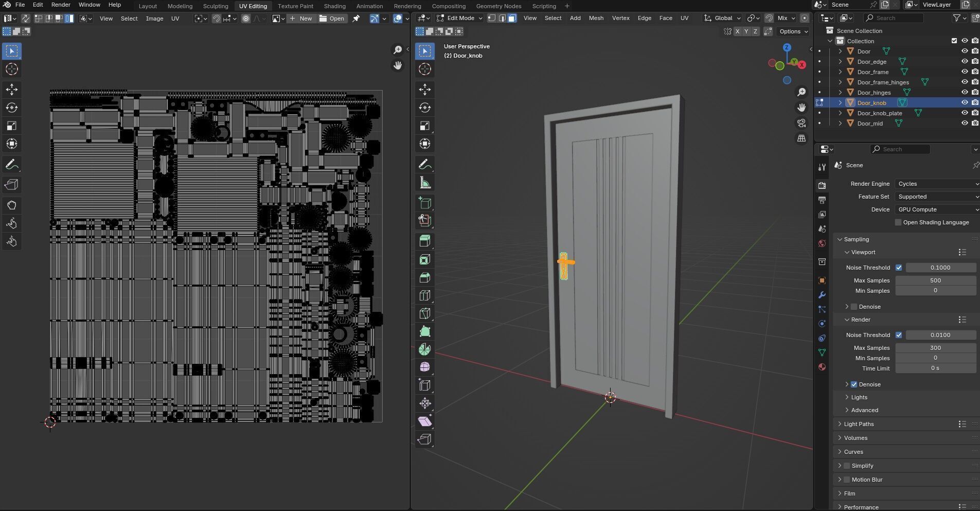
Task: Open the Geometry Nodes workspace tab
Action: coord(498,6)
